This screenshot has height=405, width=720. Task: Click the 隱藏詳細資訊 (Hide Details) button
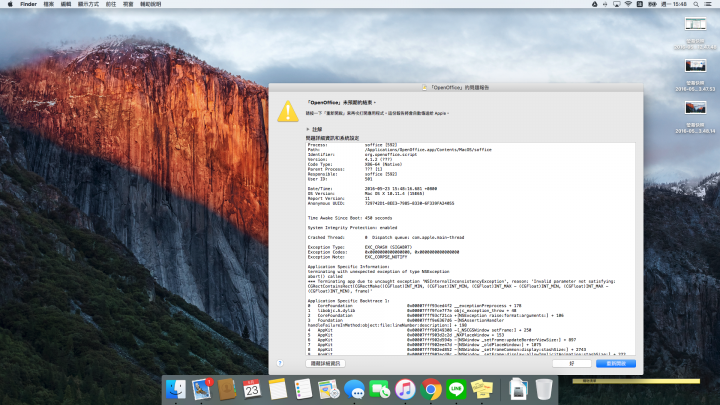(x=326, y=363)
